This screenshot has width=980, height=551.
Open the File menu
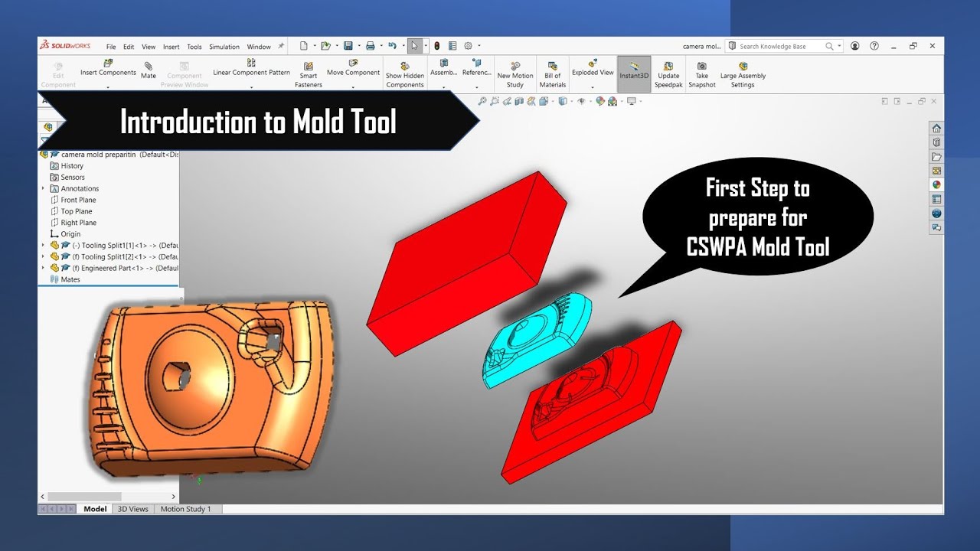point(111,47)
